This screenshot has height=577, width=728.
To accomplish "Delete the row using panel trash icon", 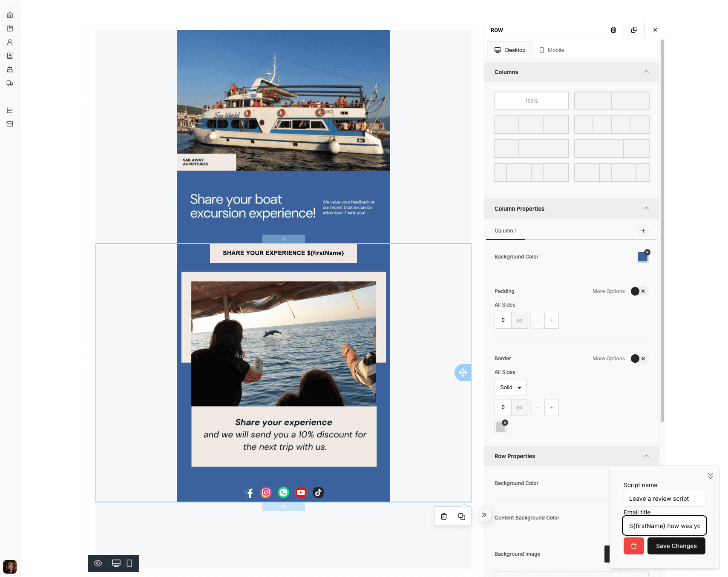I will [613, 30].
